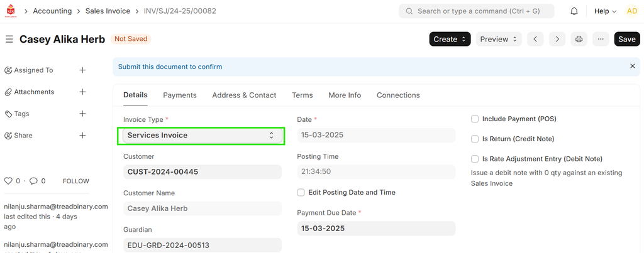Open the Address & Contact tab

pyautogui.click(x=244, y=95)
